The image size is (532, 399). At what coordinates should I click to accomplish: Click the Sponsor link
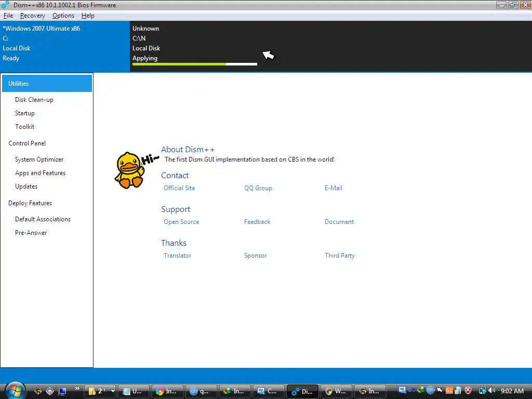point(256,256)
